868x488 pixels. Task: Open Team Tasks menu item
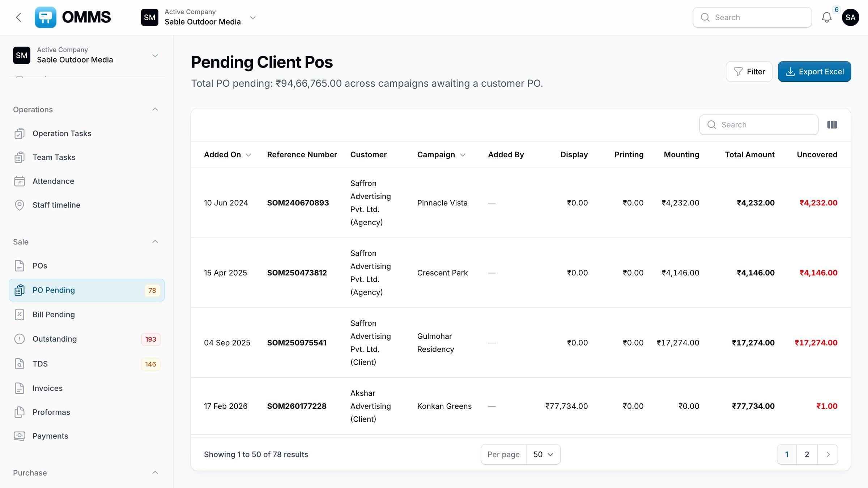tap(87, 157)
